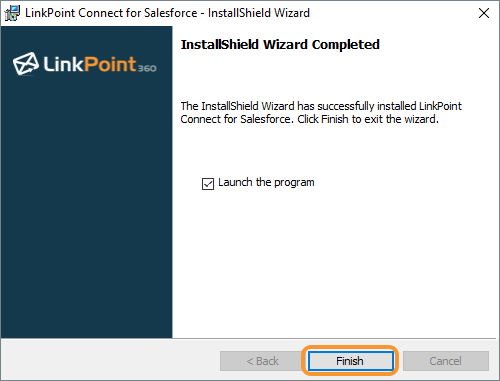Click the Finish button
Screen dimensions: 500x381
coord(350,361)
